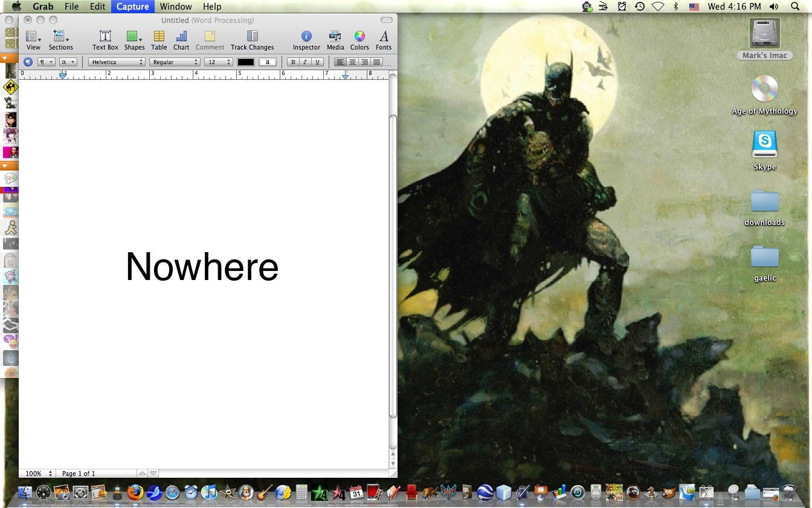This screenshot has height=508, width=812.
Task: Open the Colors picker window
Action: tap(359, 41)
